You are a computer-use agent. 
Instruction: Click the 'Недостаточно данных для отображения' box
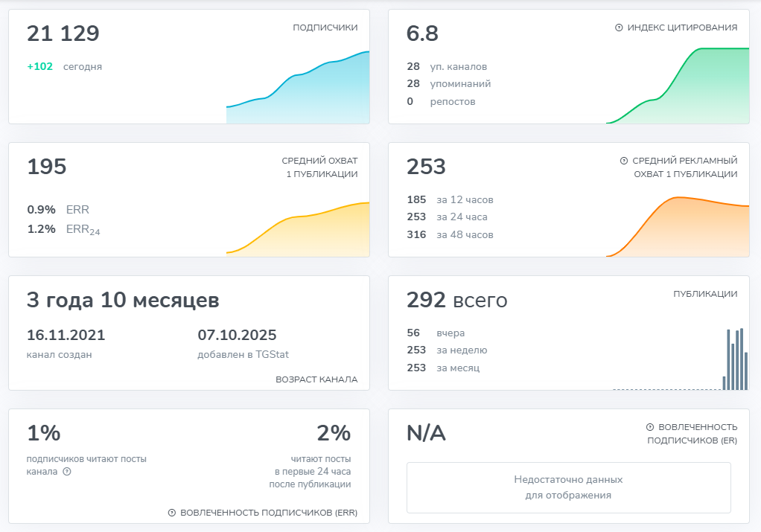click(568, 487)
